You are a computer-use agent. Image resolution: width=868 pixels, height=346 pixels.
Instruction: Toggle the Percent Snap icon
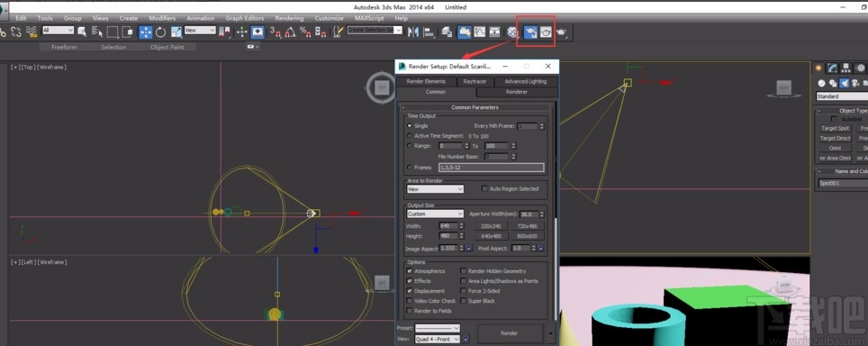(305, 32)
